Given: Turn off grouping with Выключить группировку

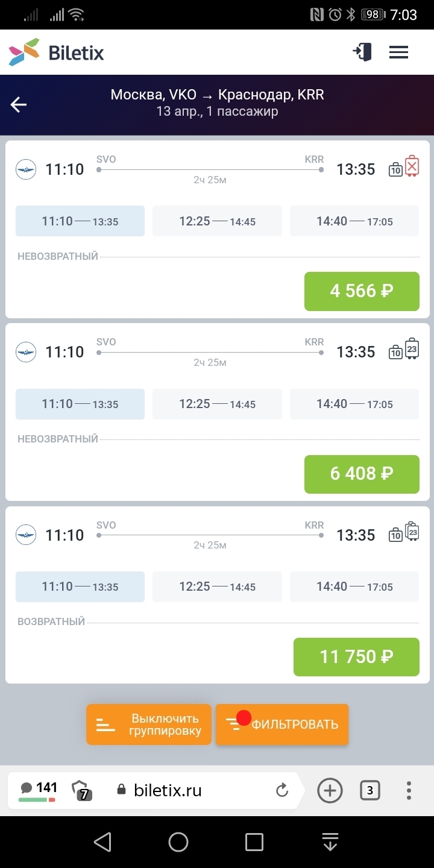Looking at the screenshot, I should pos(149,725).
